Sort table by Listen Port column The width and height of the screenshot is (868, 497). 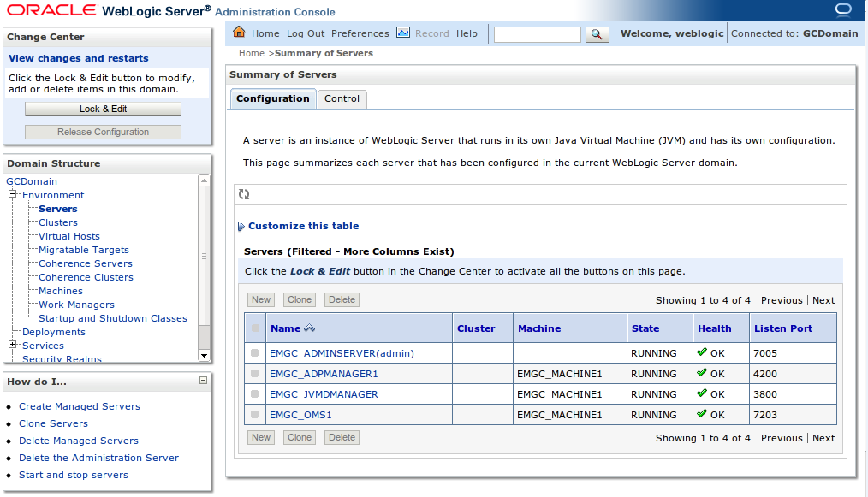pos(782,328)
